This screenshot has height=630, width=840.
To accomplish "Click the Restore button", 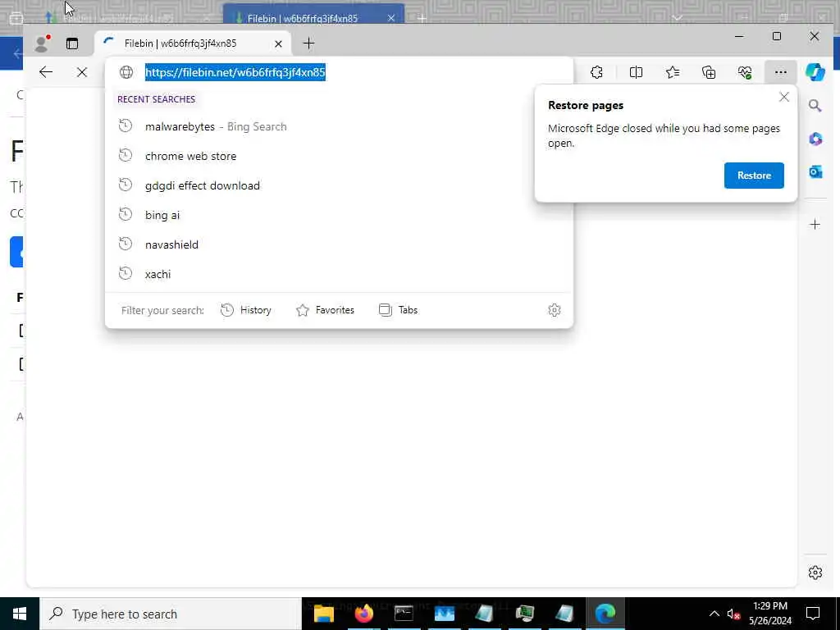I will click(x=754, y=176).
